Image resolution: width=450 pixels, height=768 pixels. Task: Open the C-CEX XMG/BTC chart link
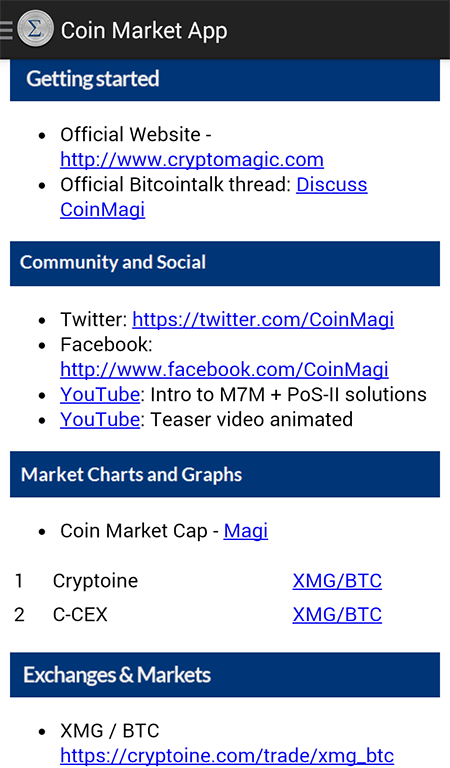point(337,615)
